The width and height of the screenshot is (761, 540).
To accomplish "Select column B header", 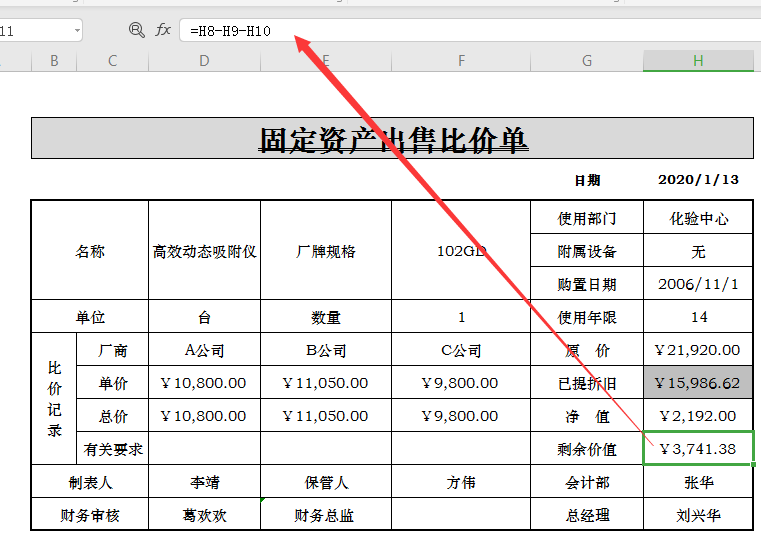I will point(54,61).
